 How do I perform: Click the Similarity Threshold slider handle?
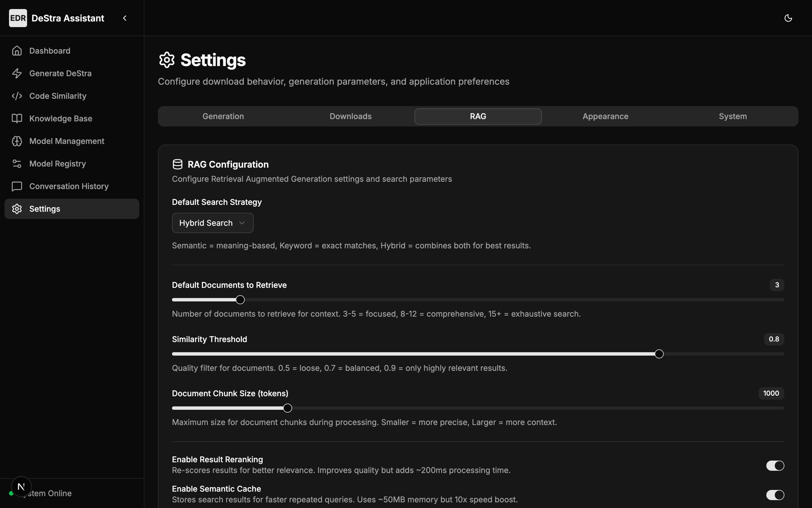tap(659, 354)
